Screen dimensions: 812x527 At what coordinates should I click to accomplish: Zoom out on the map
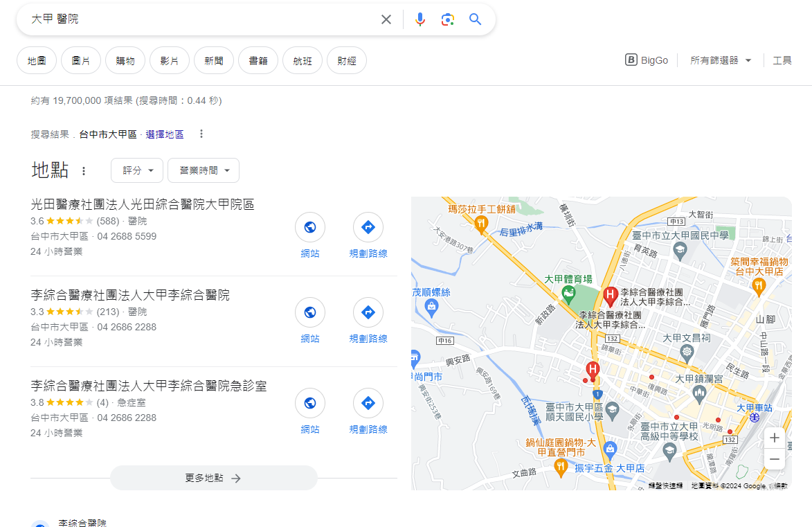tap(774, 459)
